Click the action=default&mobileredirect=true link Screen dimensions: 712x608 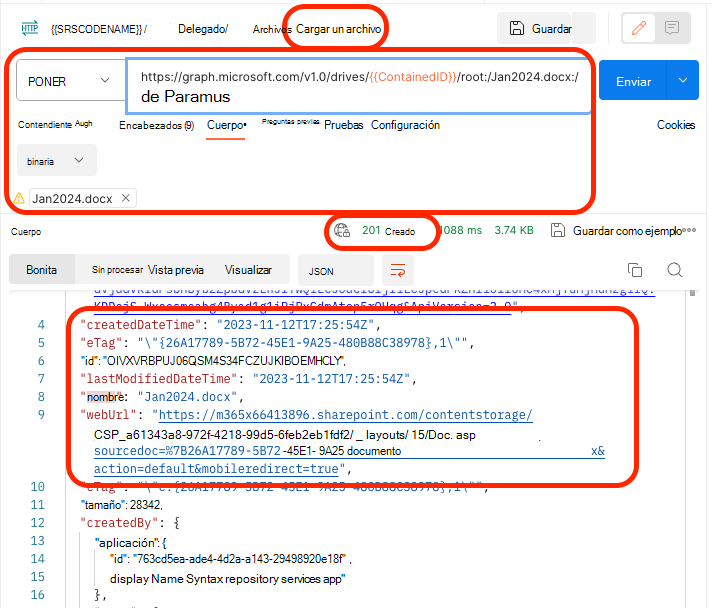pyautogui.click(x=216, y=469)
